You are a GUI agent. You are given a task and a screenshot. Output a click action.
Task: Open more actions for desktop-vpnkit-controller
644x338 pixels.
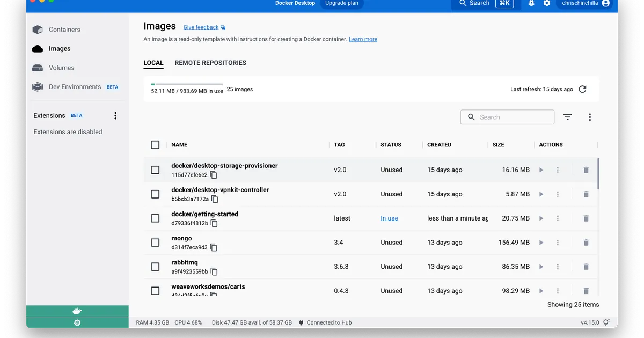(558, 194)
